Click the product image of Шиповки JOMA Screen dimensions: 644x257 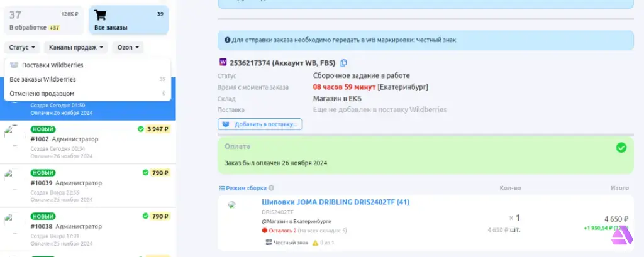pyautogui.click(x=233, y=204)
